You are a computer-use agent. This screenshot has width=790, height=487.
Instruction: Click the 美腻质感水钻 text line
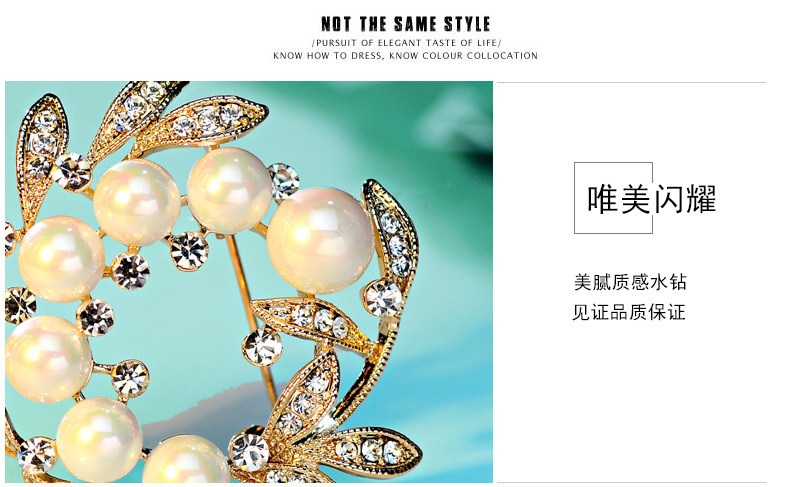[630, 282]
